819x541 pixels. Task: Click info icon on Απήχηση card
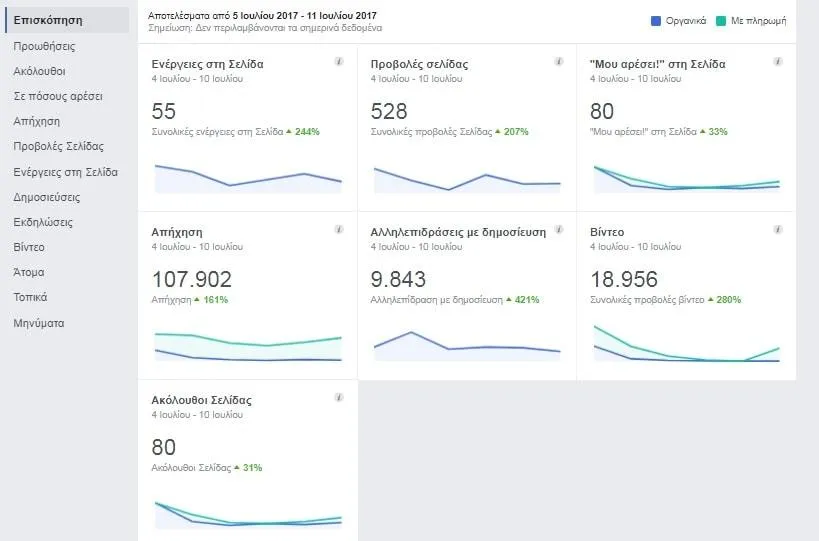(x=339, y=229)
